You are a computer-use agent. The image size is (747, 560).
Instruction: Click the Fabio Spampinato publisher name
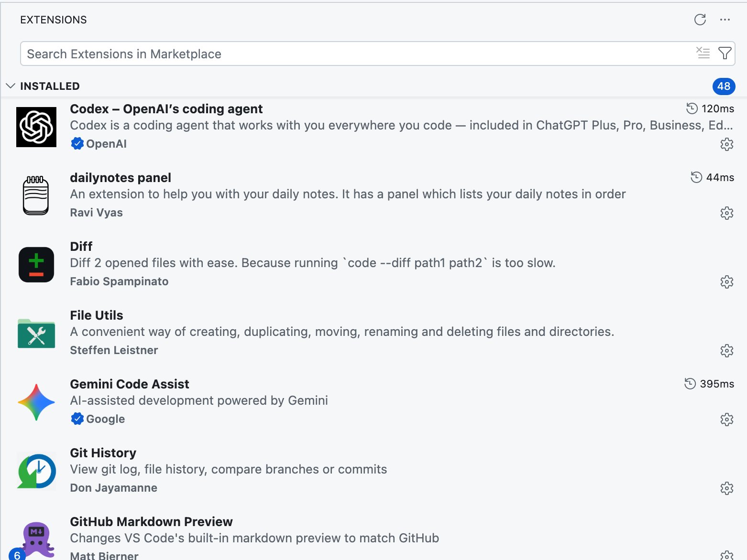point(120,281)
